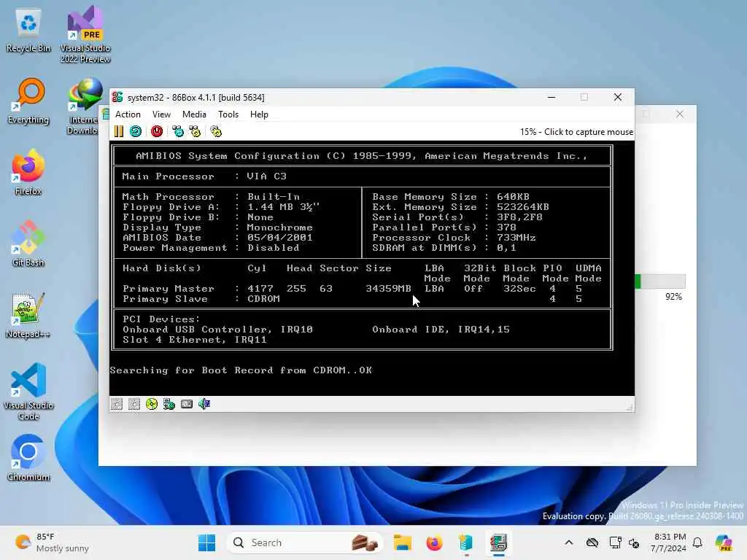
Task: Open the Windows Start menu
Action: [x=206, y=542]
